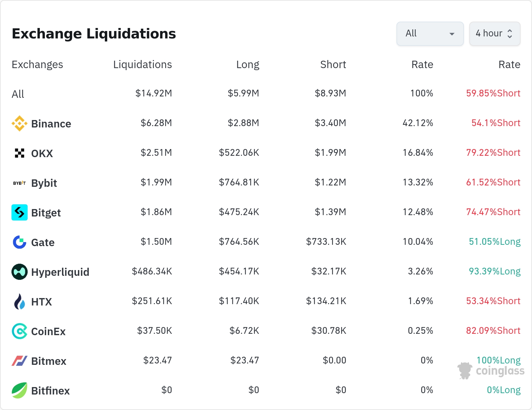Click the CoinEx logo icon
Screen dimensions: 532x410
click(20, 331)
